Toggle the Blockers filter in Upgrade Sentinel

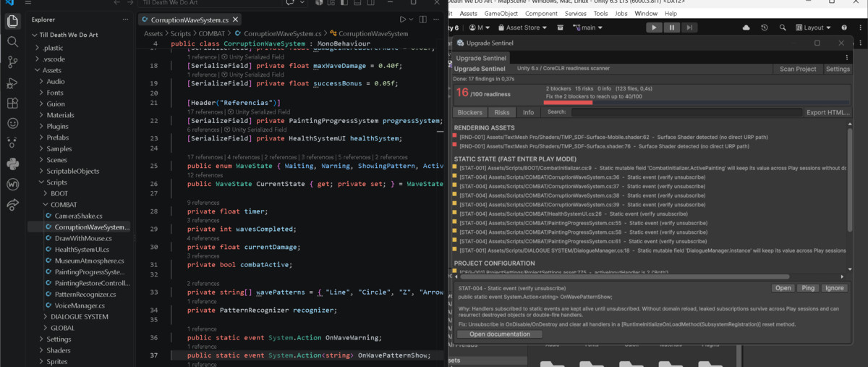(x=470, y=112)
